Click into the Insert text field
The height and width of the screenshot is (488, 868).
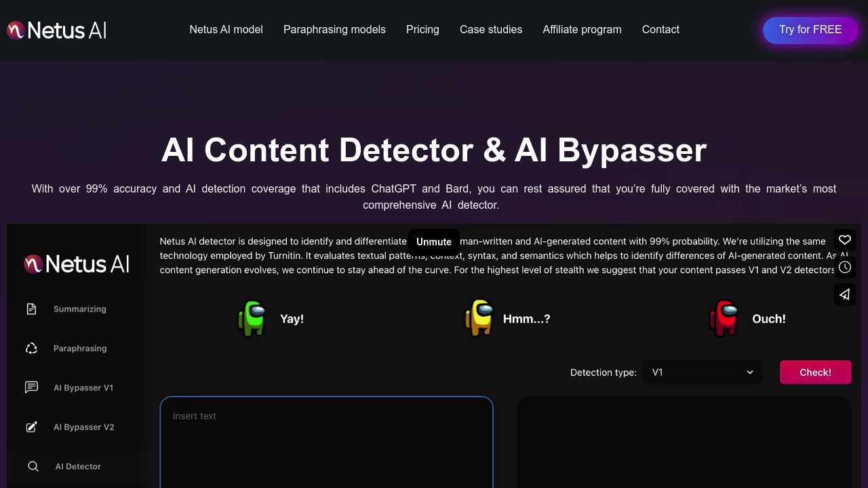(x=326, y=442)
